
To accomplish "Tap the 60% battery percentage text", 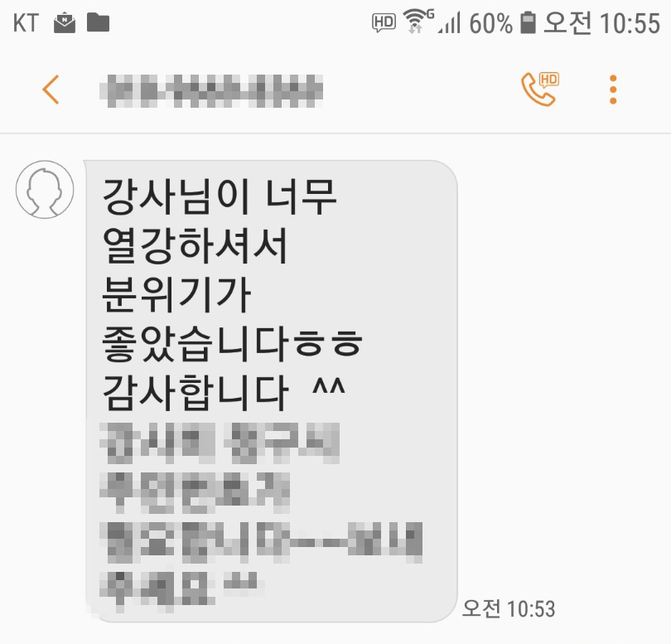I will [x=490, y=23].
